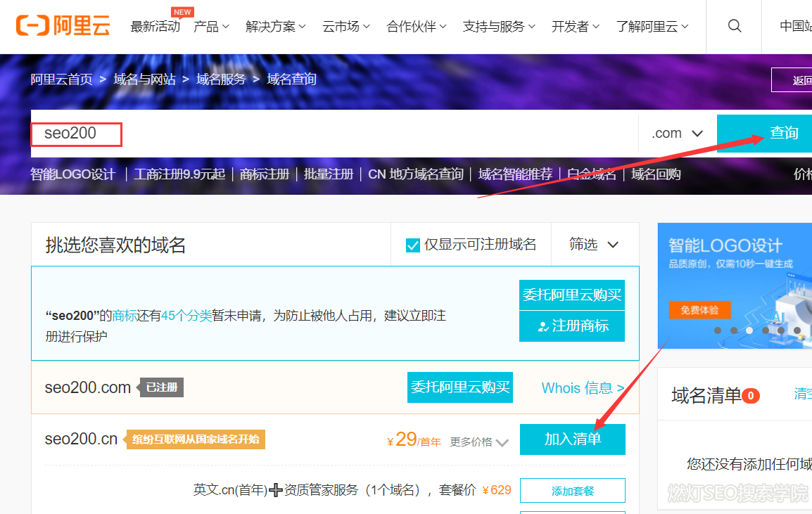
Task: Click the 域名清单 count badge
Action: point(750,396)
